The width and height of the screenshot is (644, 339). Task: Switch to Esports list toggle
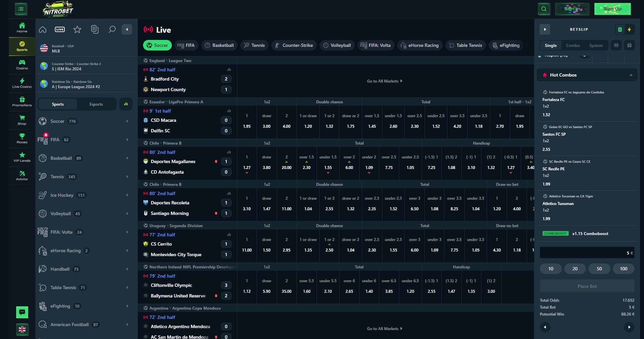[96, 104]
